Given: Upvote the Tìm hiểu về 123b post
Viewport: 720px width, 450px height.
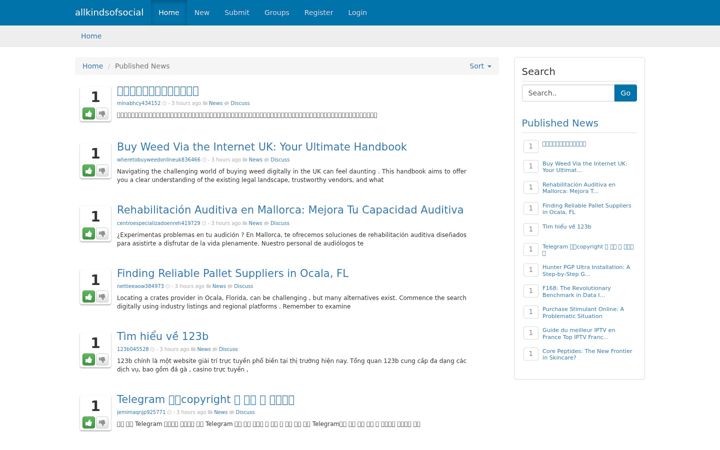Looking at the screenshot, I should (x=89, y=360).
